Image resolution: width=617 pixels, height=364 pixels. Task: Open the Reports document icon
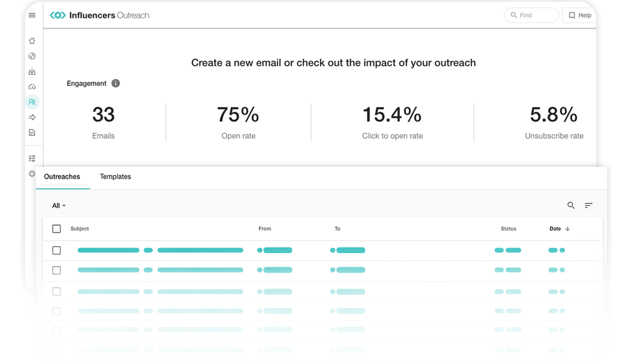pos(32,132)
